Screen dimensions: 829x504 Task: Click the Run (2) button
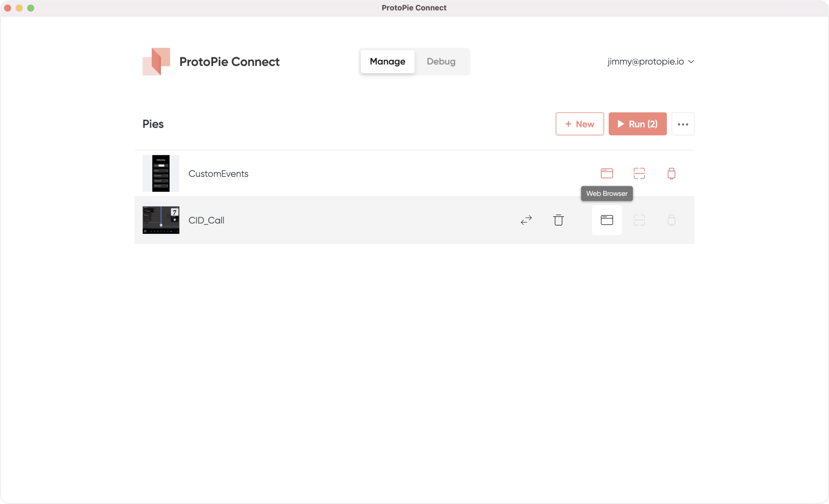coord(637,124)
